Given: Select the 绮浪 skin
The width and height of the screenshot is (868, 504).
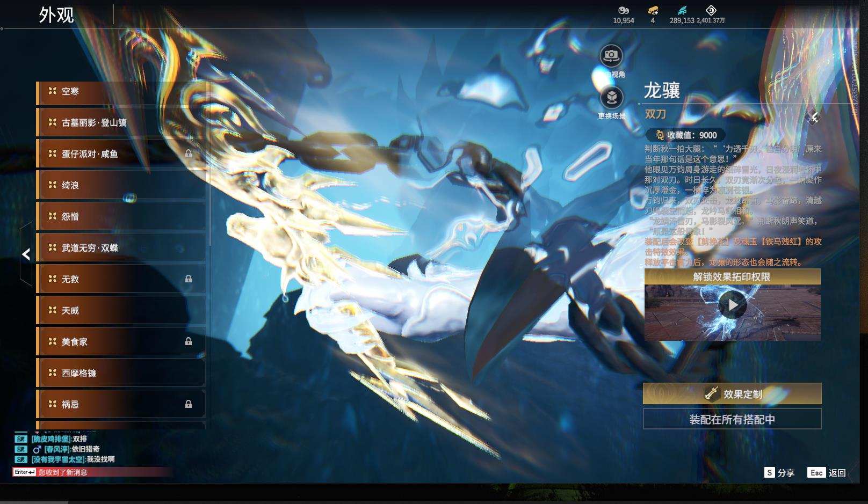Looking at the screenshot, I should click(121, 185).
